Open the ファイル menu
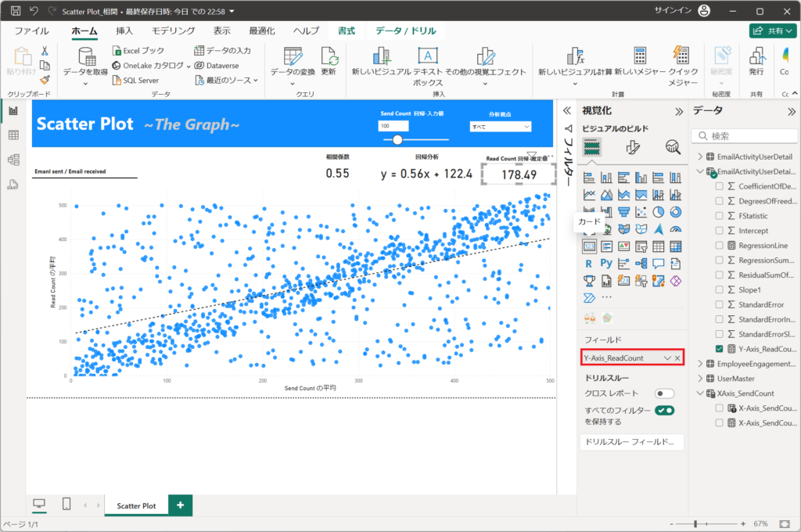The height and width of the screenshot is (532, 801). [31, 31]
